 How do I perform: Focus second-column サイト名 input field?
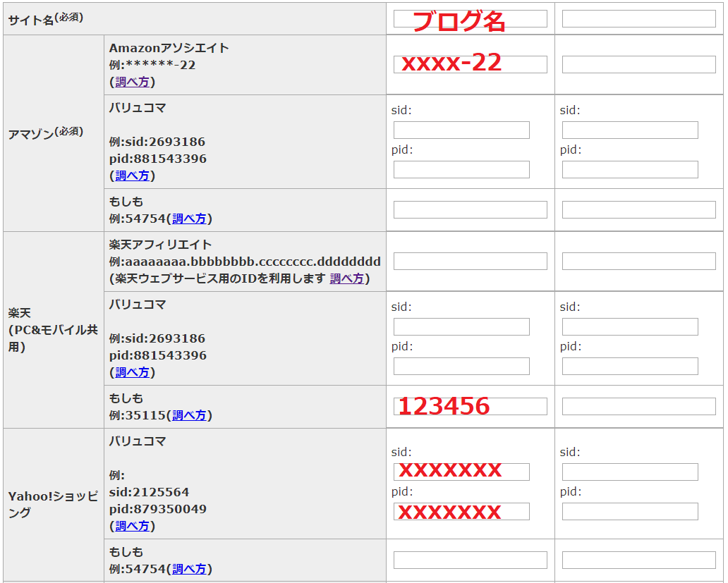click(x=639, y=18)
